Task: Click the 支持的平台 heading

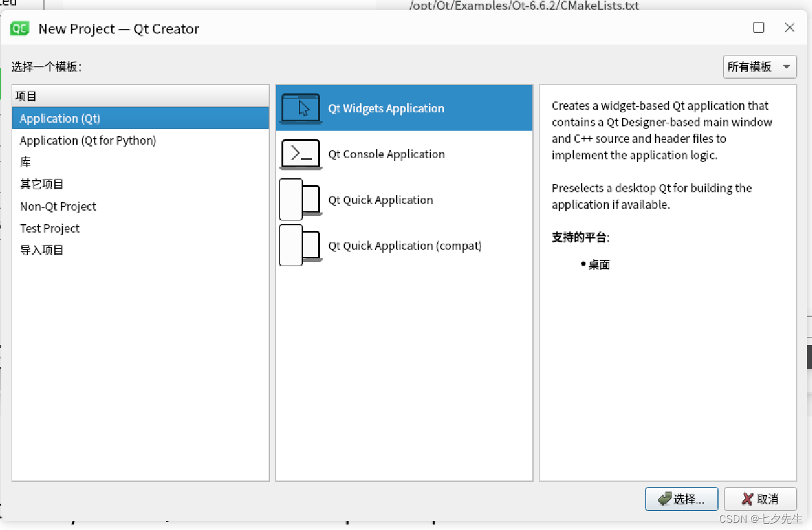Action: pos(581,238)
